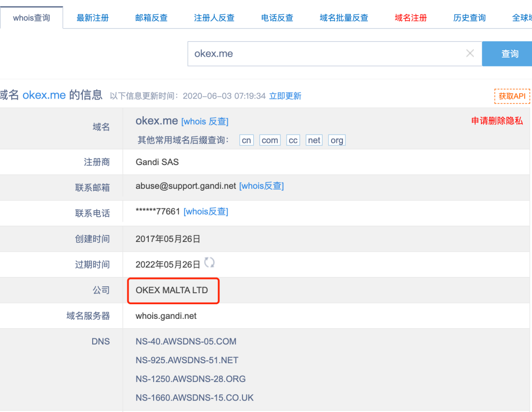
Task: Click the update time 2020-06-03 07:19:34
Action: point(224,96)
